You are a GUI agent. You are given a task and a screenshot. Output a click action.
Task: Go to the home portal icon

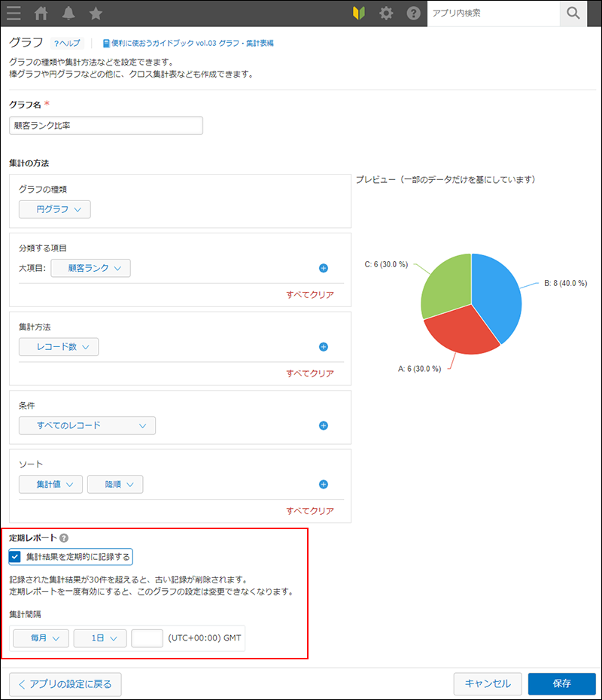(41, 13)
